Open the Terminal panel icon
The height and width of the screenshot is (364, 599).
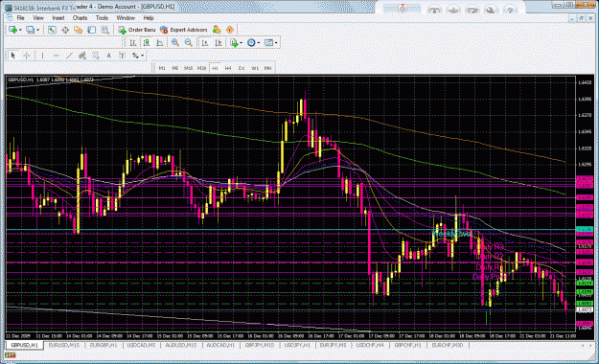click(92, 30)
